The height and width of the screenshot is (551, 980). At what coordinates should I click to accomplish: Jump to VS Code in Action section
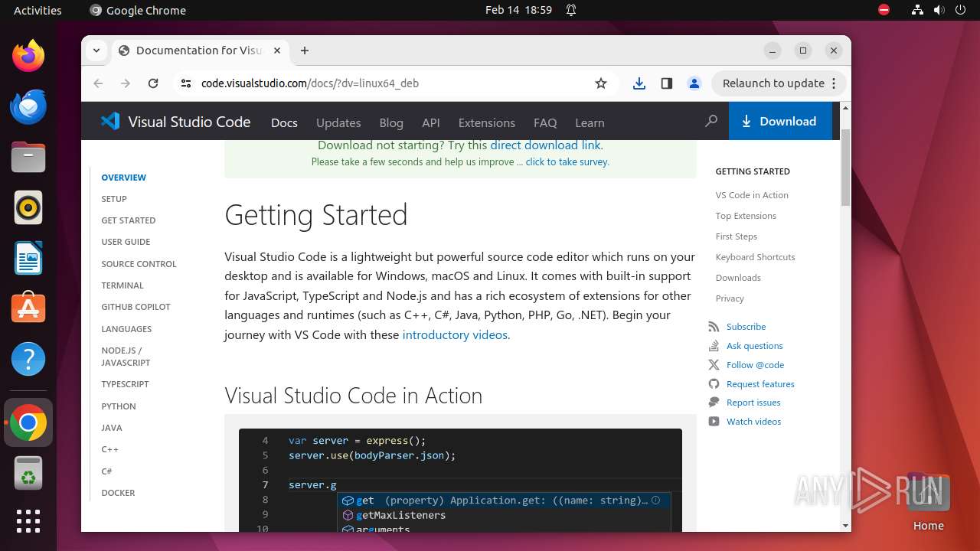752,195
